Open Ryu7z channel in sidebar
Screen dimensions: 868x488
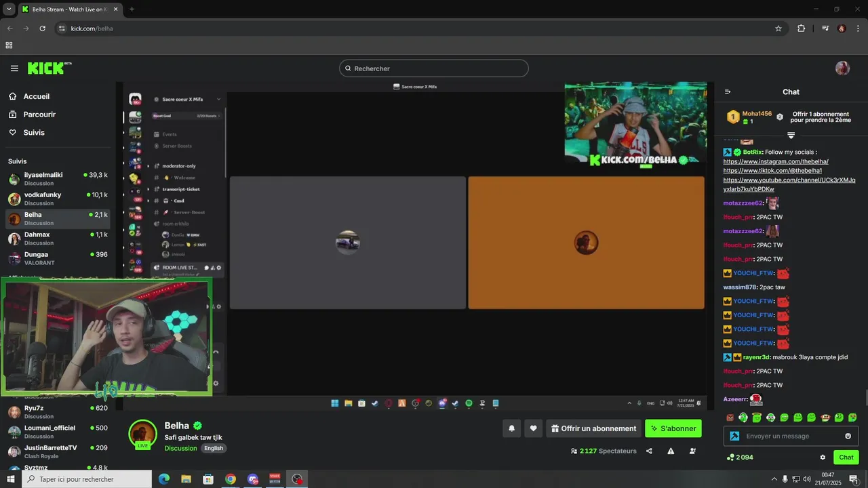click(58, 412)
